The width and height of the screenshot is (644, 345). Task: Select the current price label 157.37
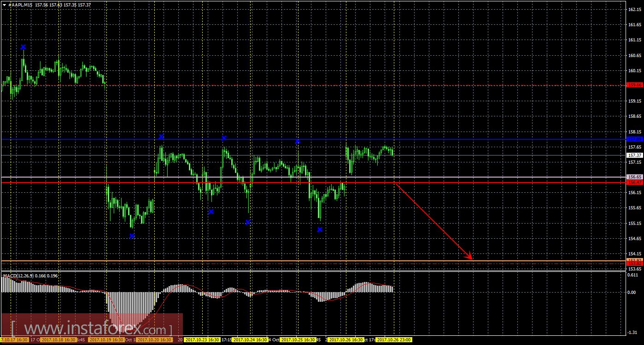pyautogui.click(x=635, y=155)
